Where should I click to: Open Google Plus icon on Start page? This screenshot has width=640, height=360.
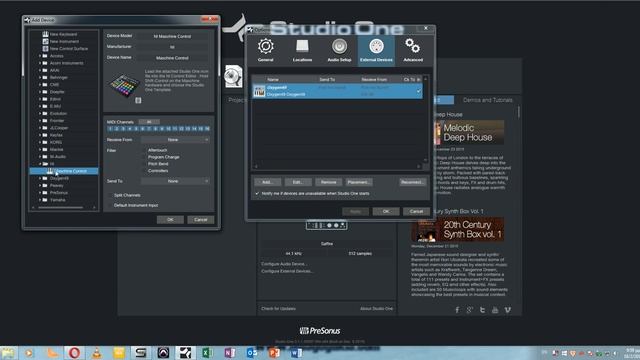pos(469,310)
